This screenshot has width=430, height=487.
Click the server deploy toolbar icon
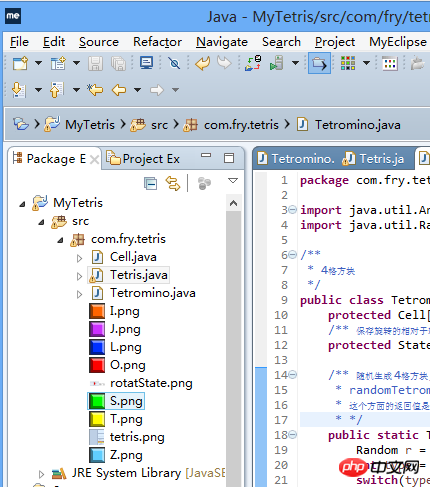point(253,63)
